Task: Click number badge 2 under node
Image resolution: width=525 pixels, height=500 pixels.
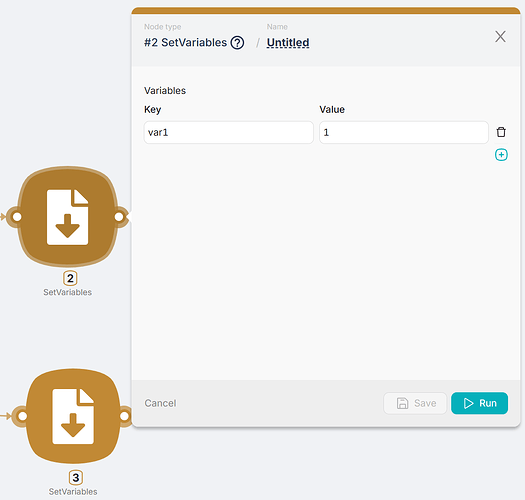Action: 70,278
